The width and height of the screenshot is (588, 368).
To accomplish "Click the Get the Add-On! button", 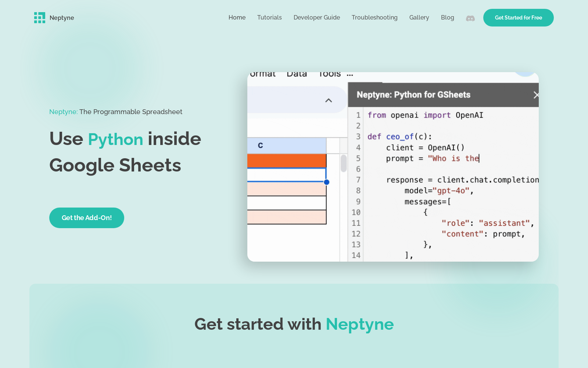I will (x=87, y=218).
